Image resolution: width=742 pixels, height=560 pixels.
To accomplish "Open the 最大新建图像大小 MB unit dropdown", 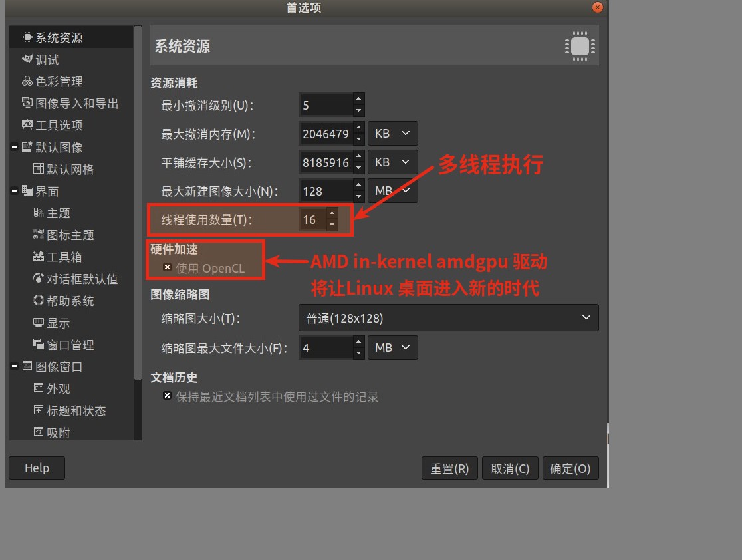I will click(x=392, y=190).
